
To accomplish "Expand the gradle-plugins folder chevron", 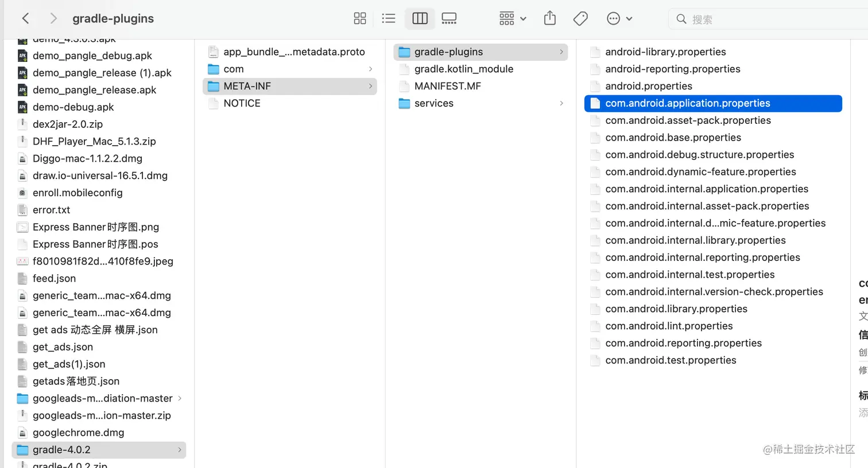I will (x=561, y=52).
